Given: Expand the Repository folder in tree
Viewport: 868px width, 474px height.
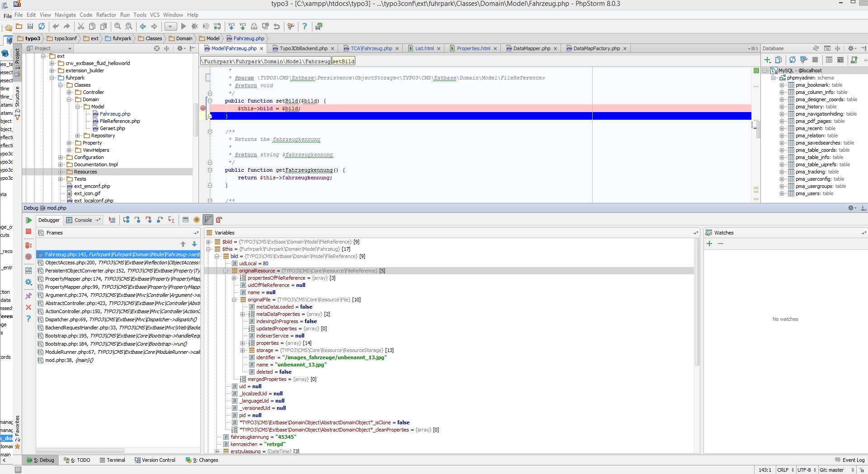Looking at the screenshot, I should [x=78, y=136].
